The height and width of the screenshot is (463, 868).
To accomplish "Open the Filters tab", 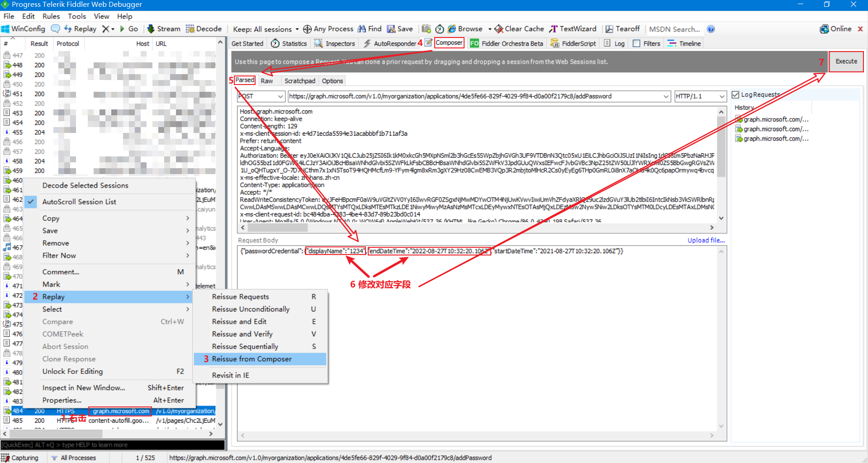I will coord(647,43).
